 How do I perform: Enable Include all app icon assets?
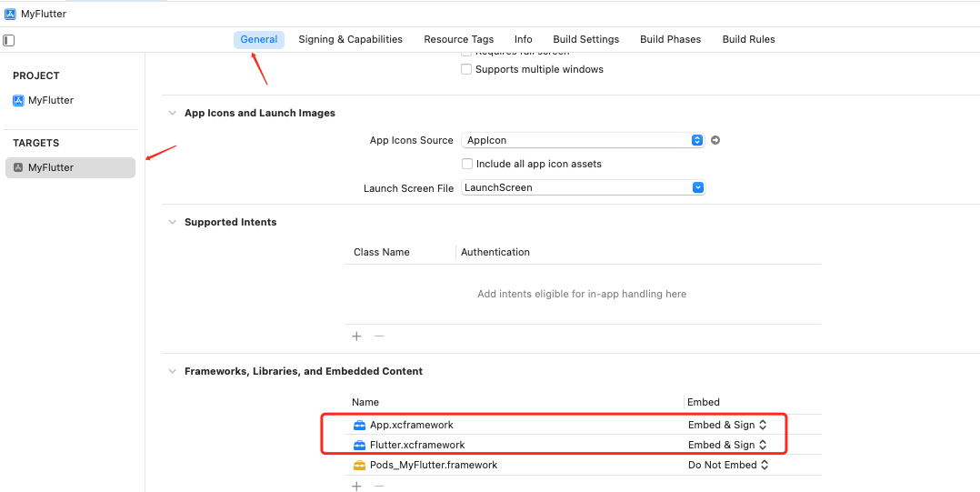(x=467, y=164)
